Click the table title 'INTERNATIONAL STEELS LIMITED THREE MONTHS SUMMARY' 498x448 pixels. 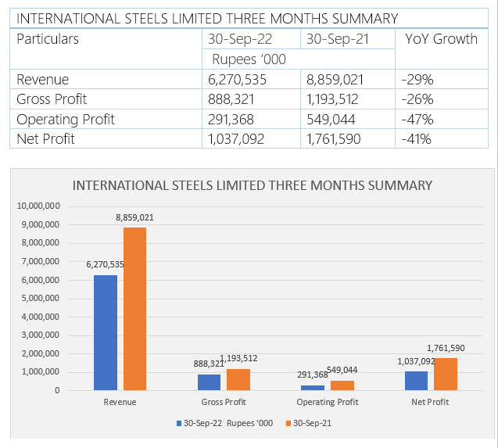(207, 19)
